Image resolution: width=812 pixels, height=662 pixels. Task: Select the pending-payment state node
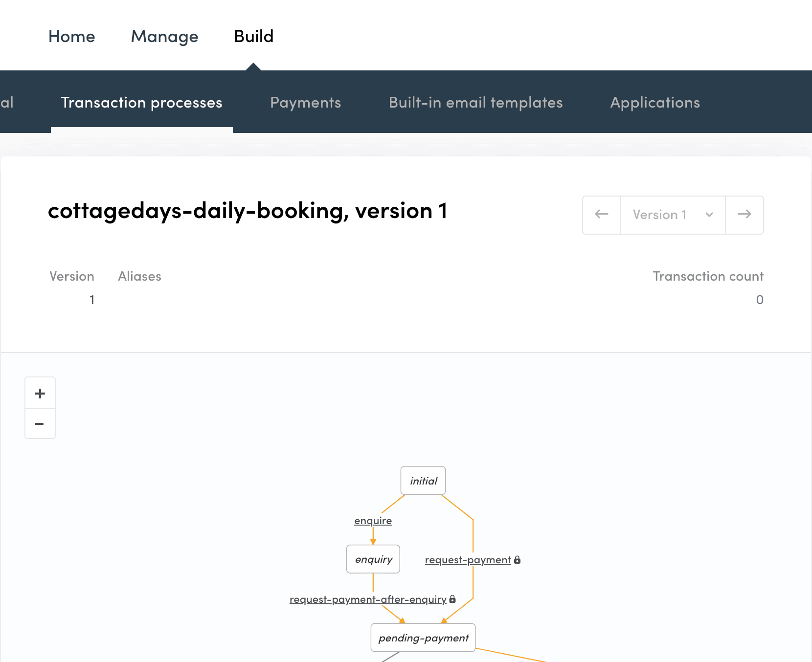(423, 638)
